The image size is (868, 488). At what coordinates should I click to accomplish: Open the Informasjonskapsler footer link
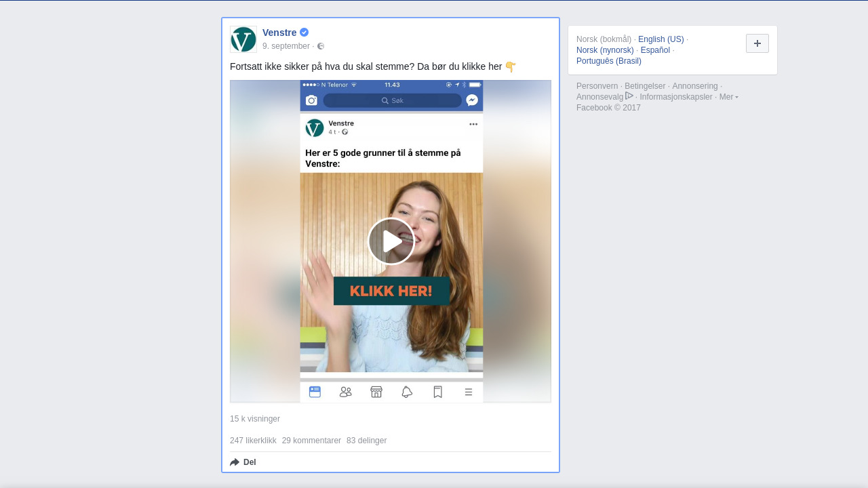point(675,97)
